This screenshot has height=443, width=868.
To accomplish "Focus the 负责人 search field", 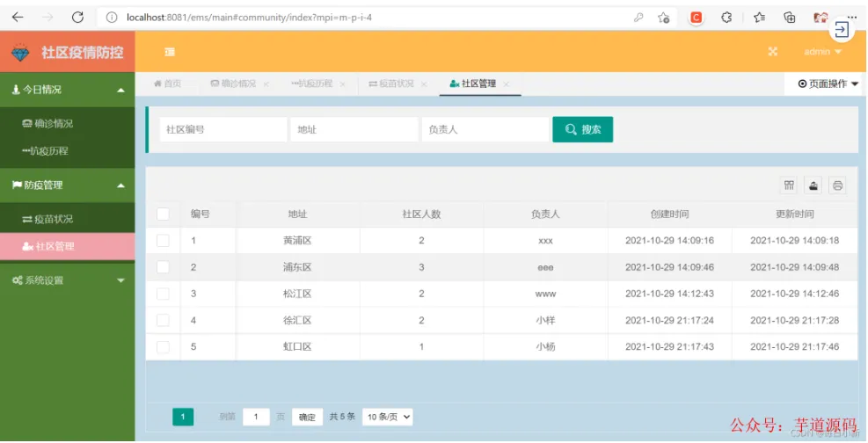I will pyautogui.click(x=485, y=129).
